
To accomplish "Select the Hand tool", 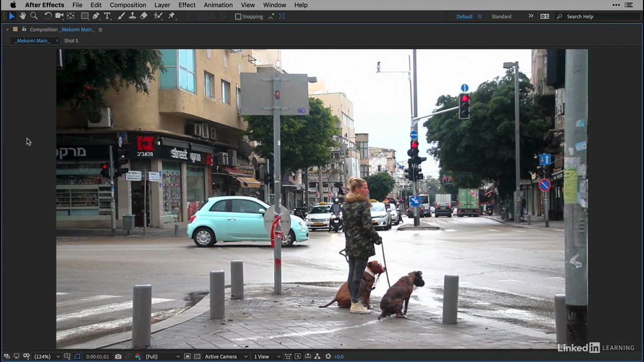I will click(x=23, y=16).
